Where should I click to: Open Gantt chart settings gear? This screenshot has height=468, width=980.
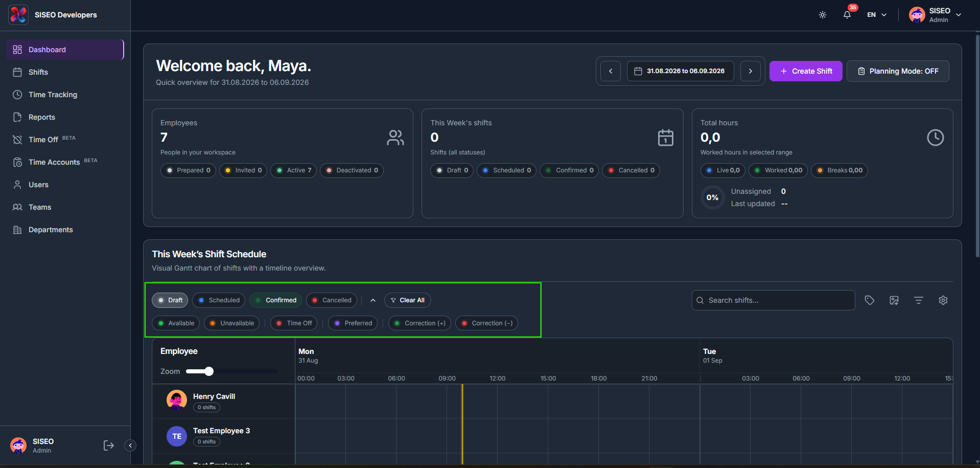[943, 300]
